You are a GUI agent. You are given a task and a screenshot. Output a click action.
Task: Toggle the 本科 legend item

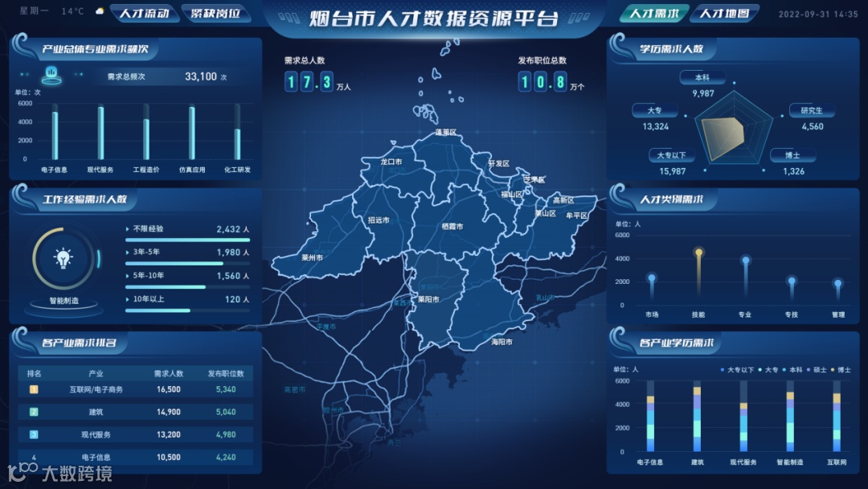point(792,370)
